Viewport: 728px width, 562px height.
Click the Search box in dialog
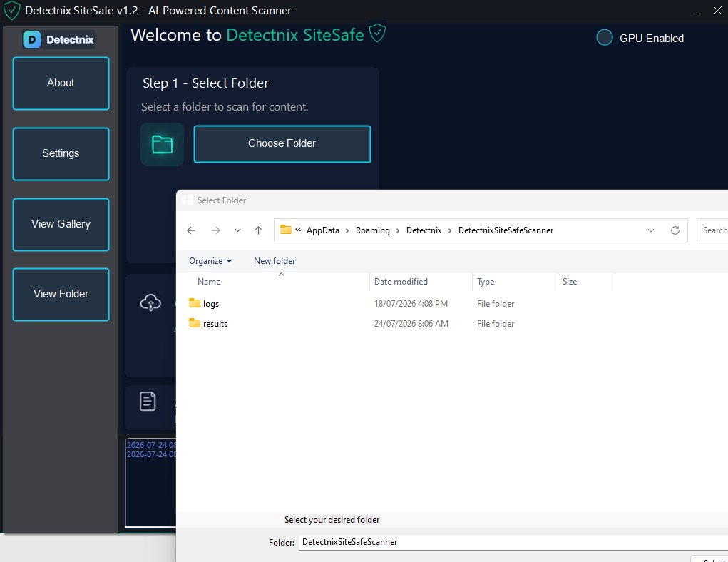pos(712,230)
